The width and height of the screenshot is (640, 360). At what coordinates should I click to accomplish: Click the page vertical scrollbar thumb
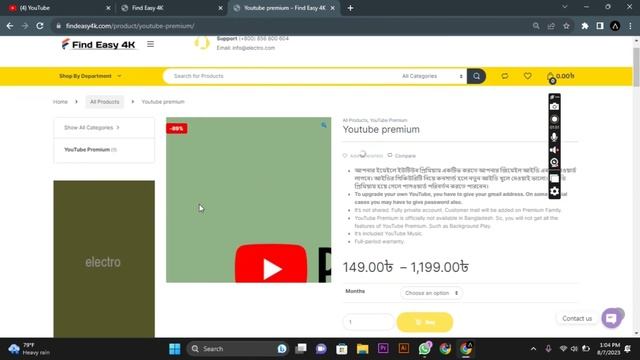636,67
